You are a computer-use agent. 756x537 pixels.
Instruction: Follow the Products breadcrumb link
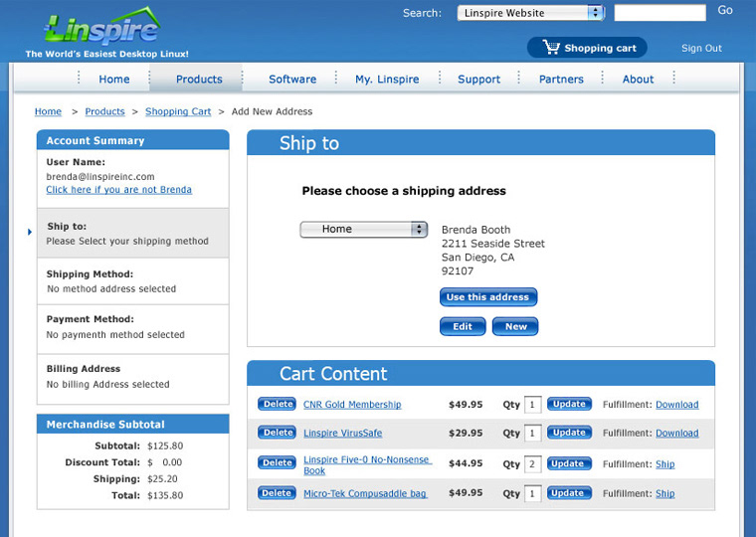(x=104, y=111)
